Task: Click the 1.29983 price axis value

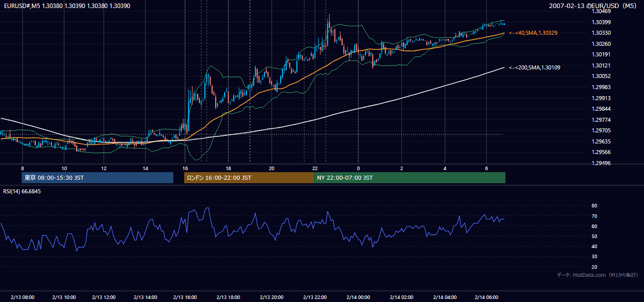Action: pos(601,87)
